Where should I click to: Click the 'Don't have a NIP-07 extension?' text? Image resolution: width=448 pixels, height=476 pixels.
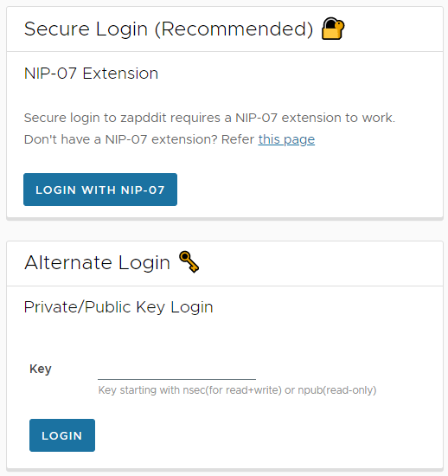point(121,139)
